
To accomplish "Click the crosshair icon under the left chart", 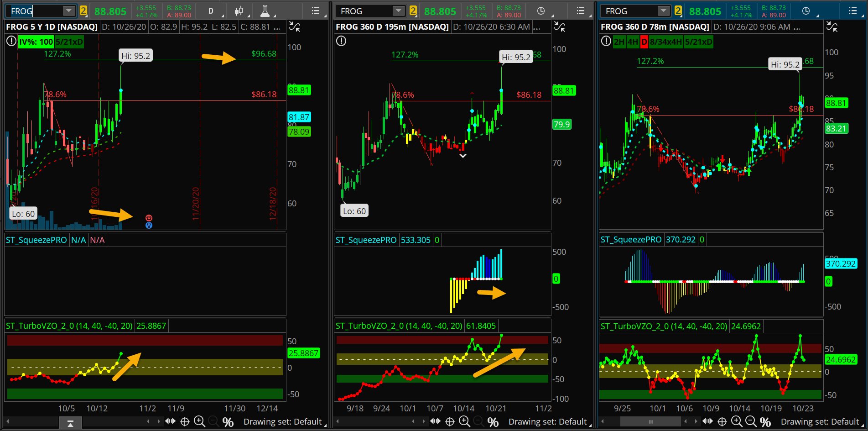I will 185,421.
